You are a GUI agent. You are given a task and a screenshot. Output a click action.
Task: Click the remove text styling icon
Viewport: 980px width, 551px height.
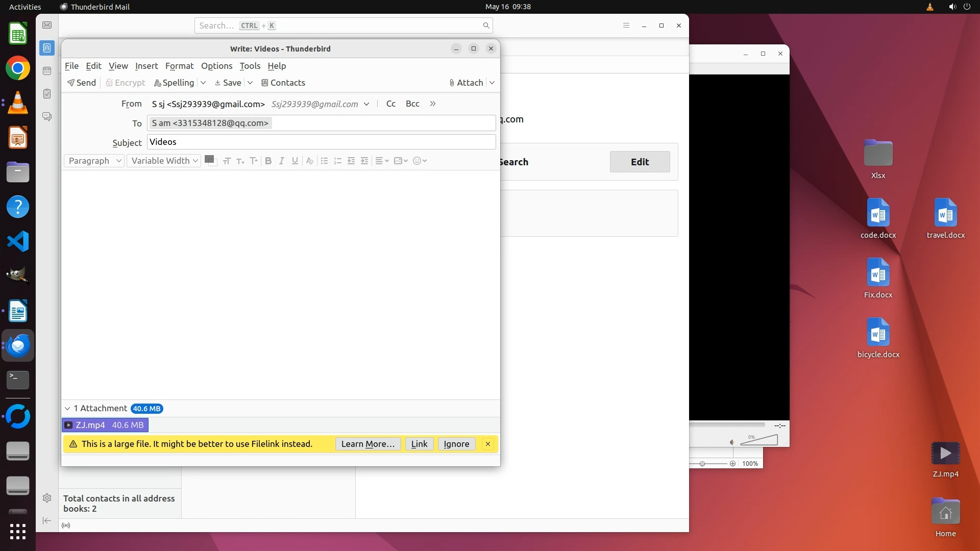coord(309,161)
